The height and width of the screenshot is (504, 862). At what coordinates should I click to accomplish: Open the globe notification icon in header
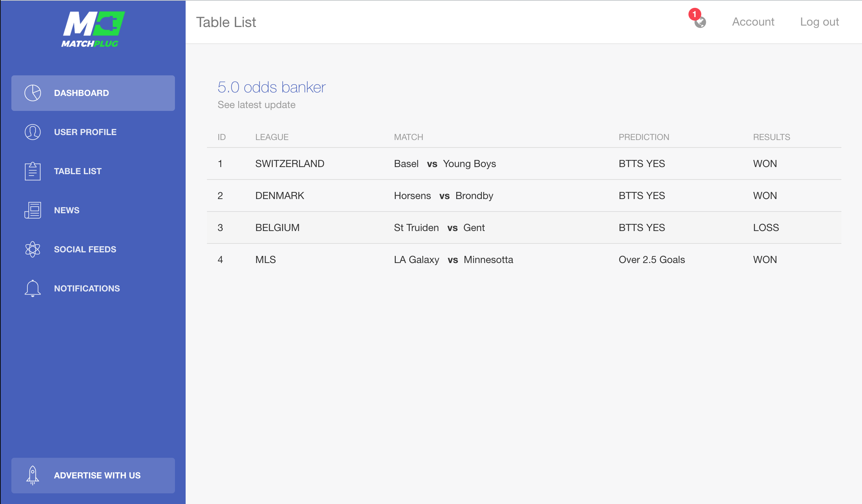[701, 22]
